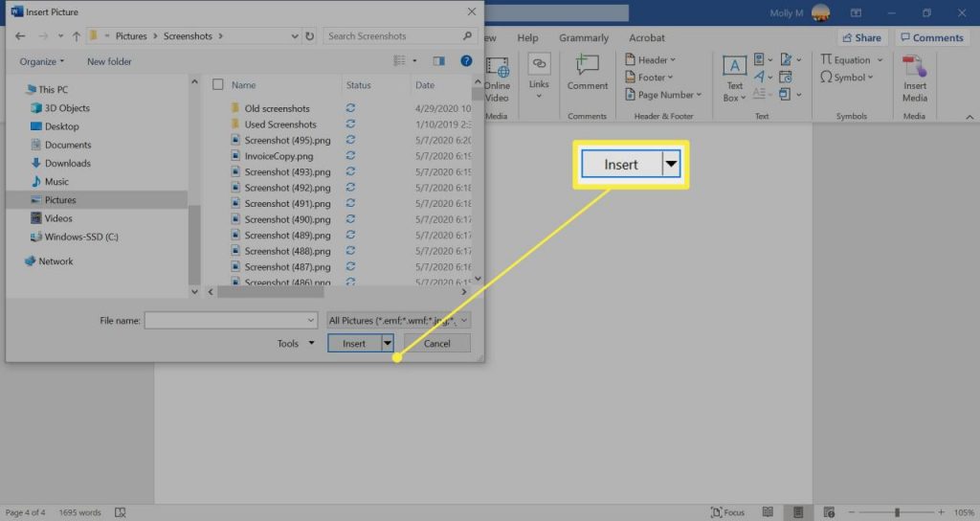980x521 pixels.
Task: Open the Organize menu
Action: pyautogui.click(x=41, y=61)
